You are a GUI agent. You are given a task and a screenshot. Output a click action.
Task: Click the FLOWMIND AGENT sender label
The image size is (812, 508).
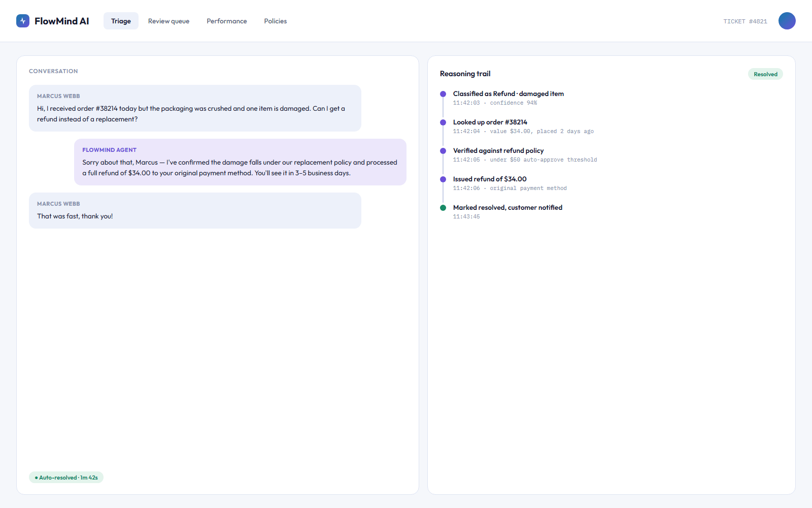coord(110,150)
